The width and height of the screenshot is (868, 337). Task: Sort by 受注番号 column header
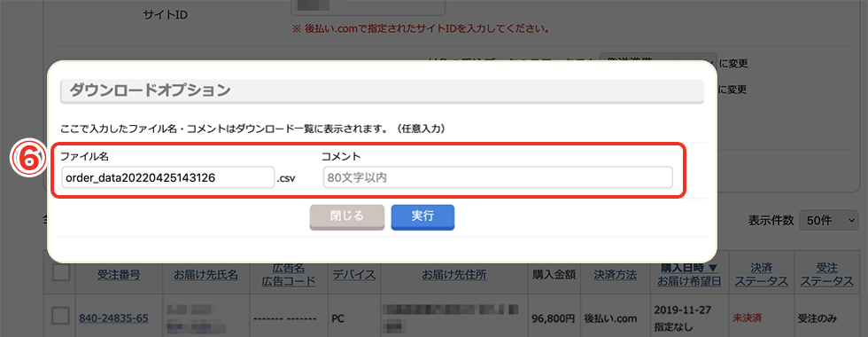click(x=119, y=274)
